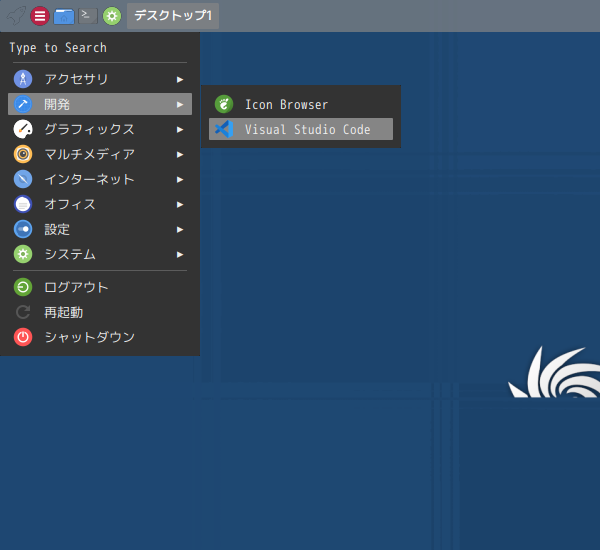
Task: Choose 再起動 to restart
Action: pyautogui.click(x=100, y=312)
